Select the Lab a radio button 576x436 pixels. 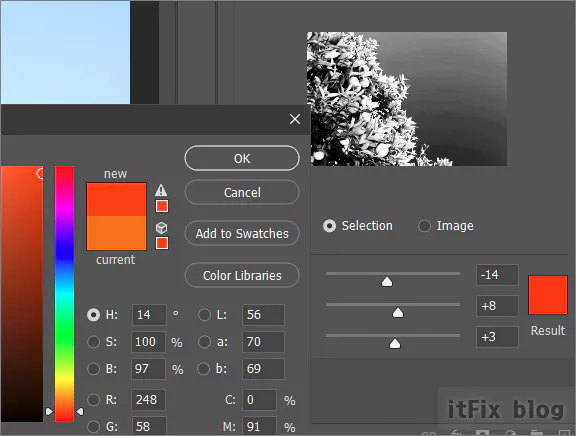pyautogui.click(x=204, y=342)
